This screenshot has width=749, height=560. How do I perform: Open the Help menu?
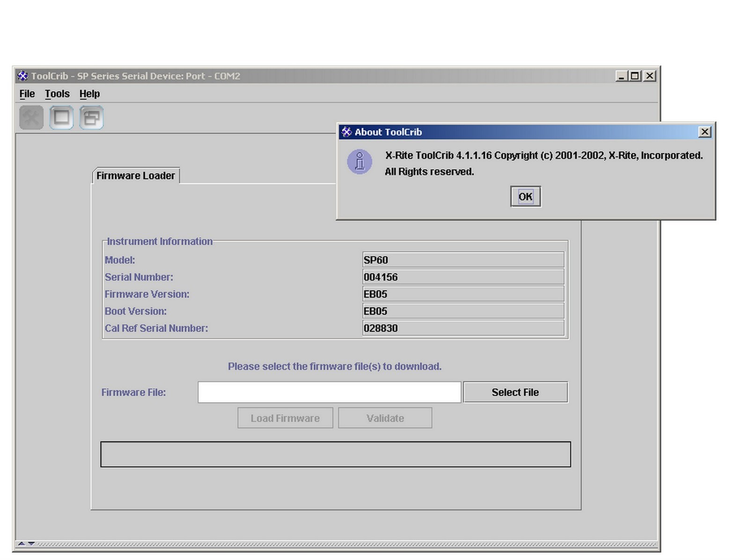(89, 94)
